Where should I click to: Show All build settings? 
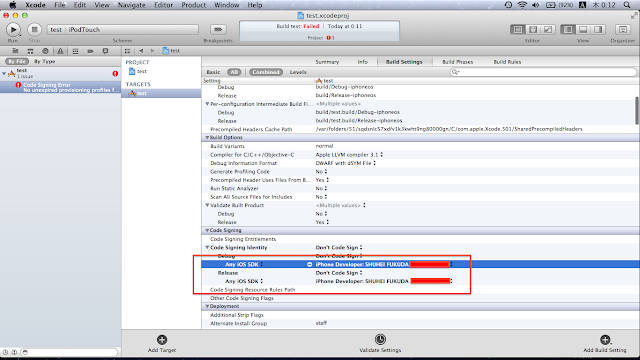pos(234,72)
